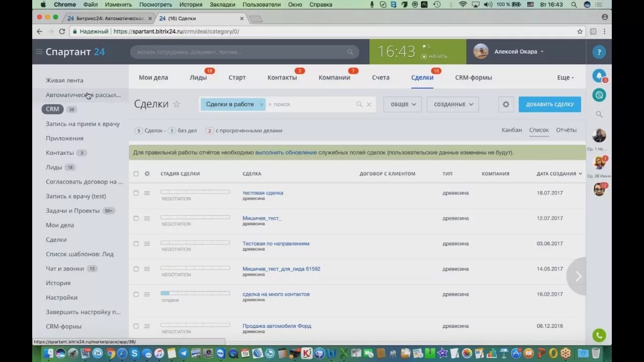Switch to the Компании tab
The image size is (644, 362).
coord(335,77)
